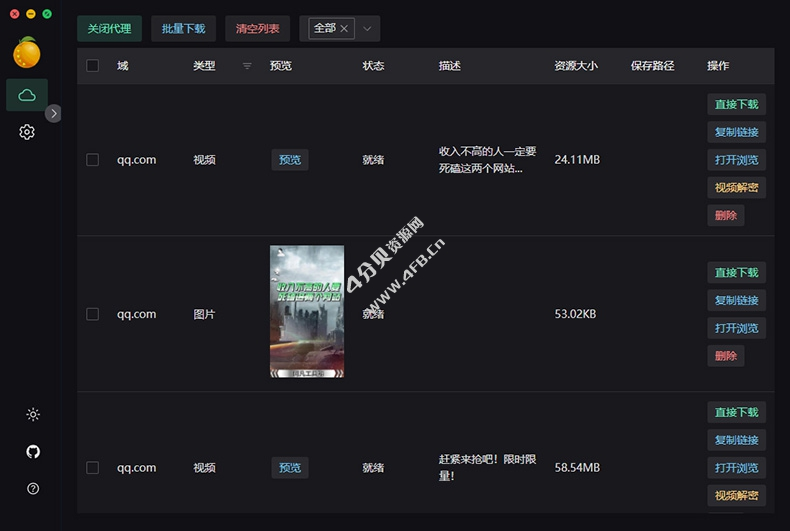Open the settings gear in sidebar
Viewport: 790px width, 531px height.
click(x=27, y=132)
